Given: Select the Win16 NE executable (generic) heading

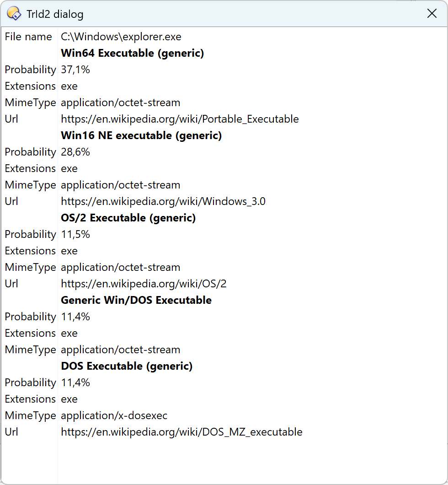Looking at the screenshot, I should point(141,135).
